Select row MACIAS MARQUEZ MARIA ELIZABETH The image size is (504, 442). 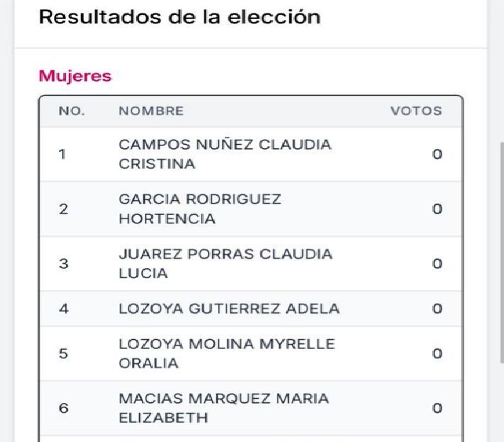coord(251,408)
